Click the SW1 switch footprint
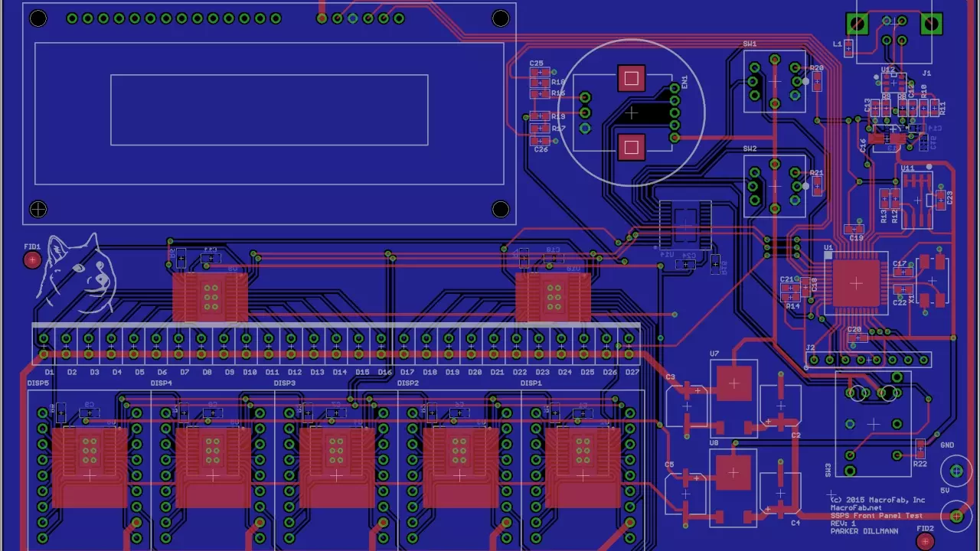This screenshot has height=551, width=980. pos(773,80)
